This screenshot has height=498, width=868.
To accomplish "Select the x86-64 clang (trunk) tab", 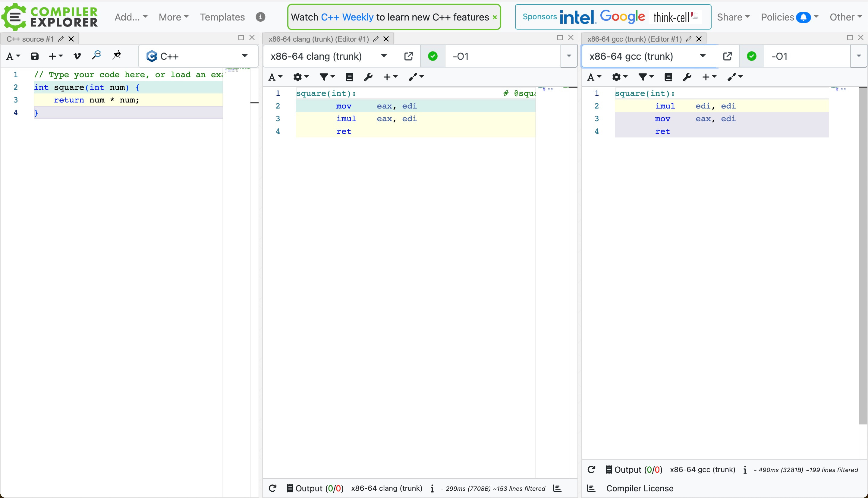I will 318,39.
